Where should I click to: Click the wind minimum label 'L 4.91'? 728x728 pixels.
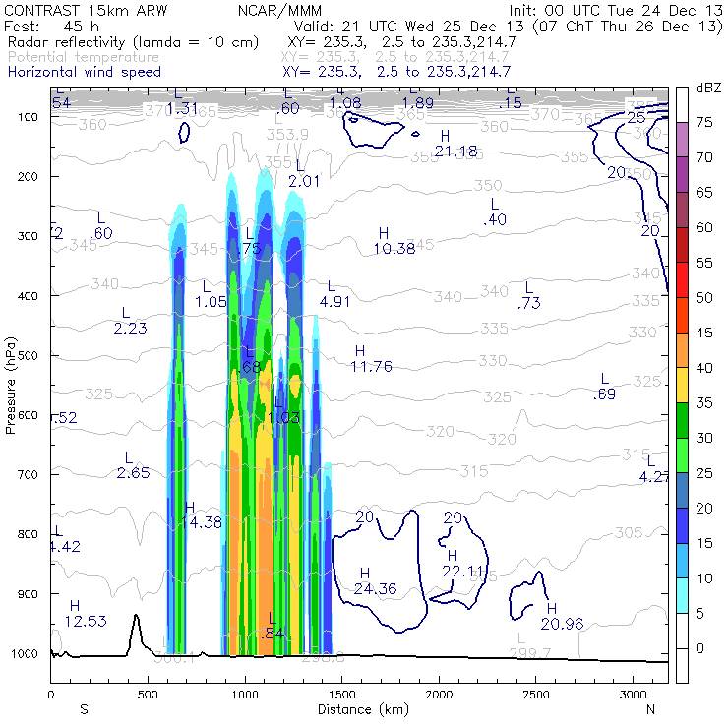click(334, 294)
